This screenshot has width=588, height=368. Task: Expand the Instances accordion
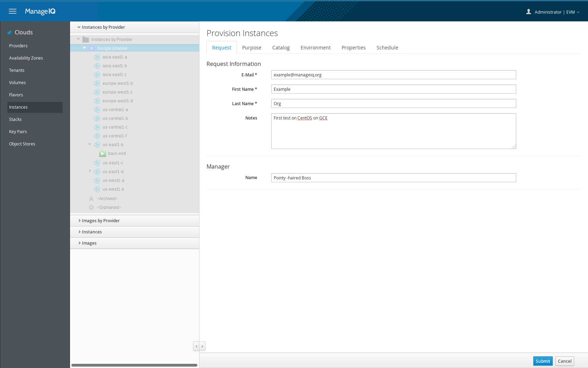coord(134,232)
